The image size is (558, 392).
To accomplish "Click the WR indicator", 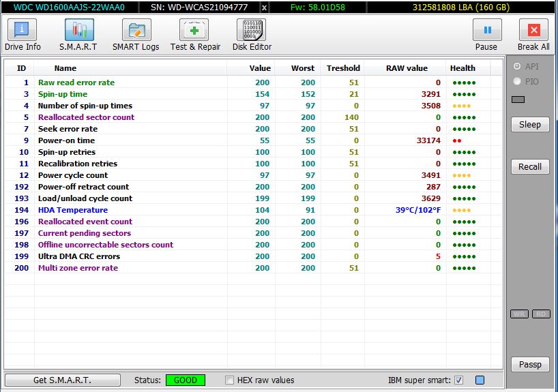I will pyautogui.click(x=519, y=314).
